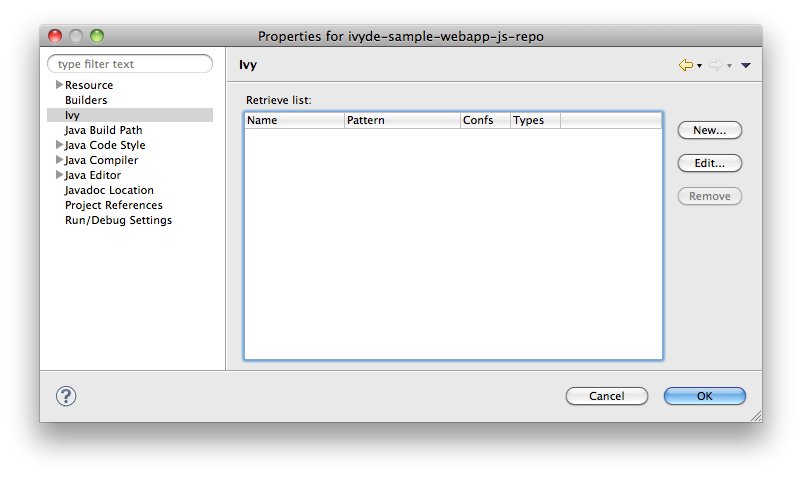Expand the Resource tree node
Viewport: 802px width, 477px height.
pos(59,85)
